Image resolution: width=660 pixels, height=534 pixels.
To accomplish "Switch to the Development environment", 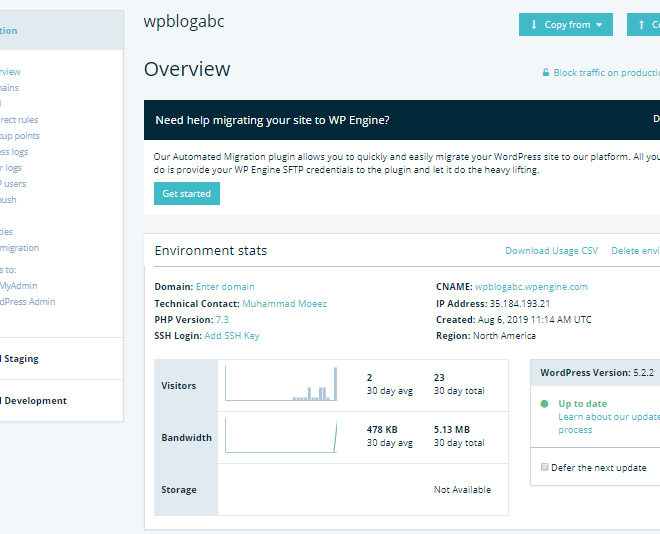I will click(x=35, y=401).
